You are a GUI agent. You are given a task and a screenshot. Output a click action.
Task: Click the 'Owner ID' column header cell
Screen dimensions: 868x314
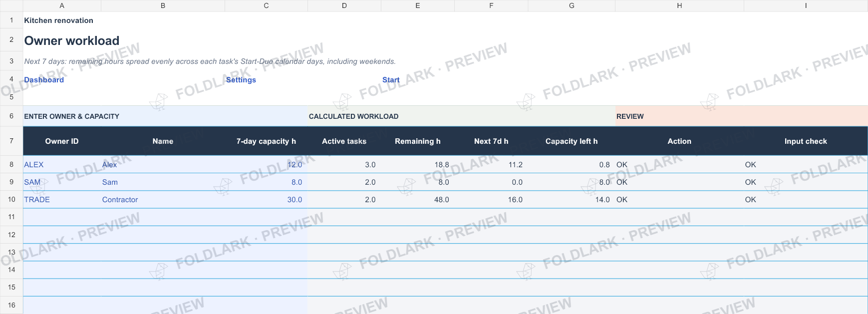point(62,141)
